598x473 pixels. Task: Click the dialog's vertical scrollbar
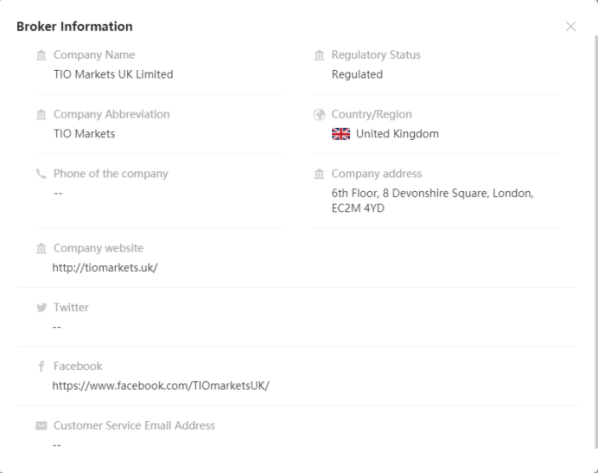tap(596, 242)
